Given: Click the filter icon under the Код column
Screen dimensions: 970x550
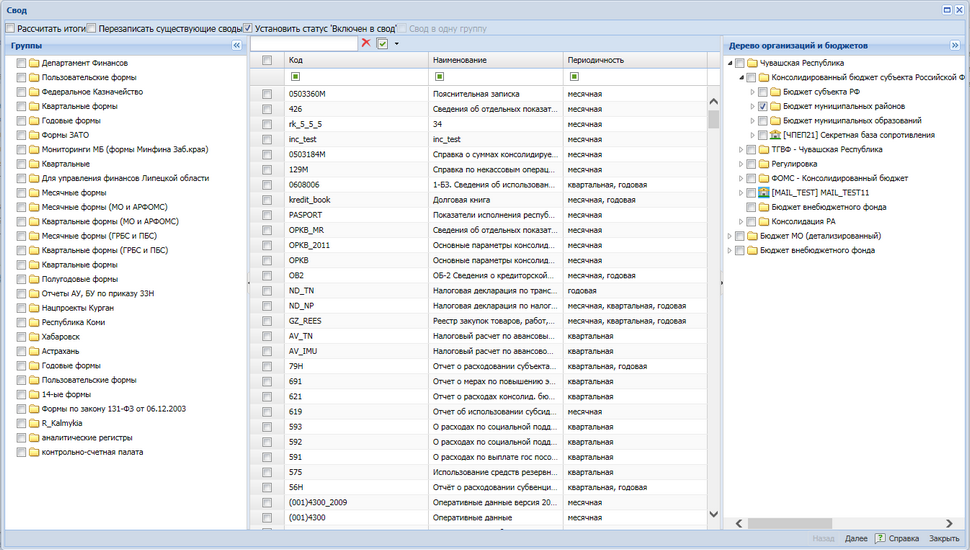Looking at the screenshot, I should pos(295,77).
